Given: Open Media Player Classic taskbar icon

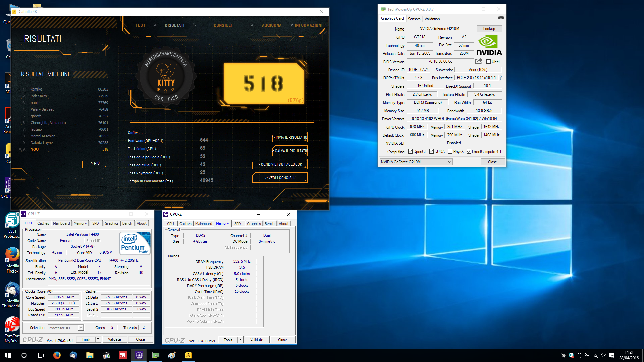Looking at the screenshot, I should click(106, 355).
